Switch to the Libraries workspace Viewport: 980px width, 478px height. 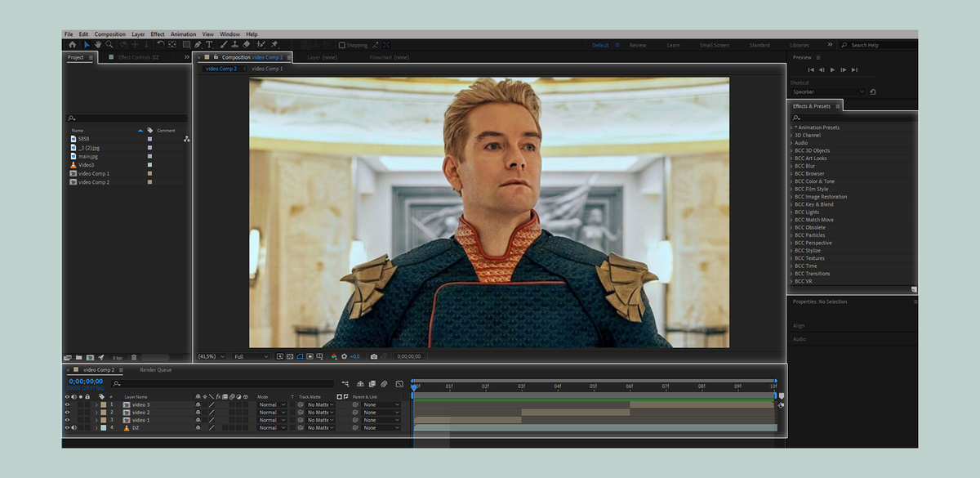click(x=800, y=45)
